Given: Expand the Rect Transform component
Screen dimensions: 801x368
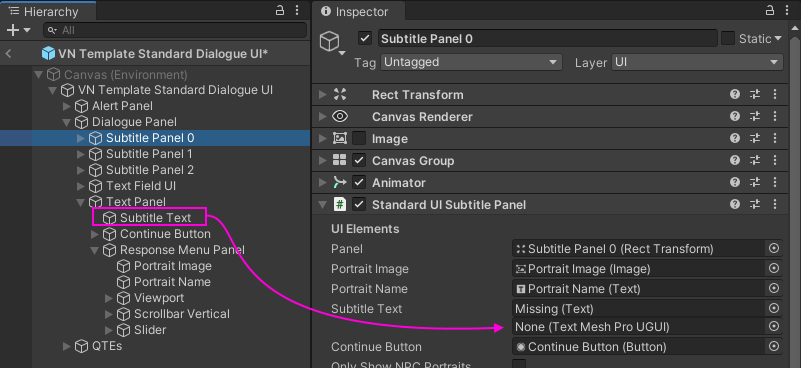Looking at the screenshot, I should pos(322,95).
